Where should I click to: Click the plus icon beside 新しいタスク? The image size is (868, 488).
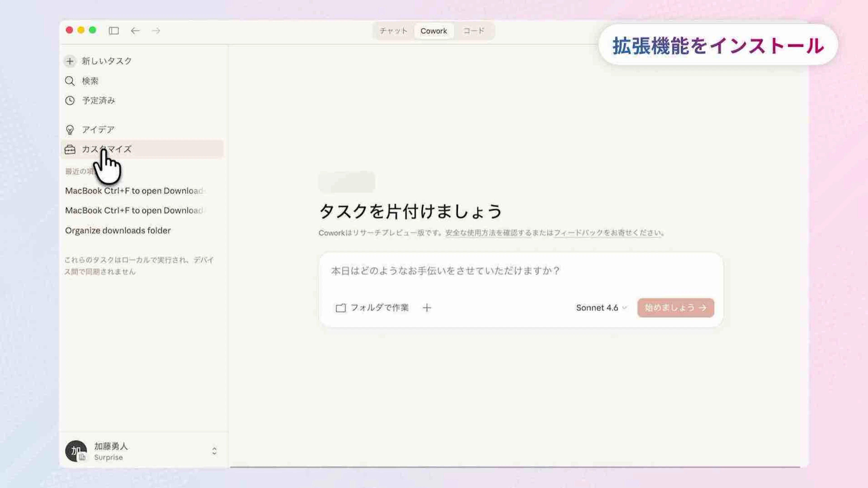tap(70, 61)
